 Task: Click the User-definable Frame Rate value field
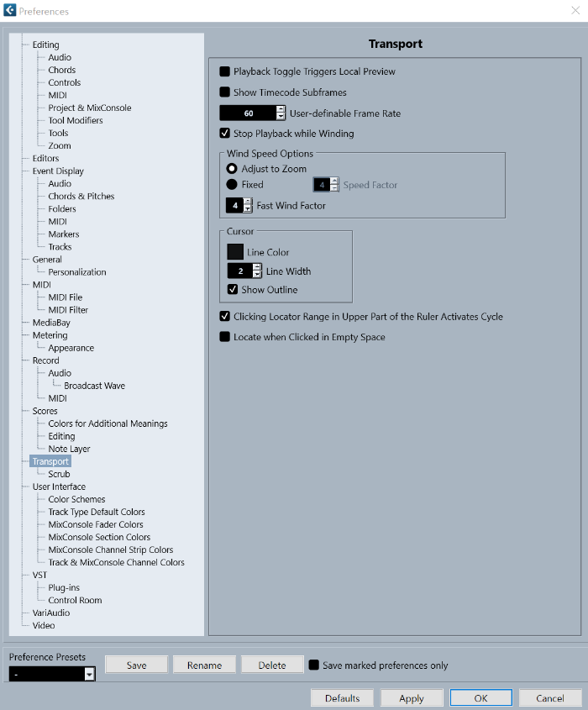pyautogui.click(x=248, y=113)
